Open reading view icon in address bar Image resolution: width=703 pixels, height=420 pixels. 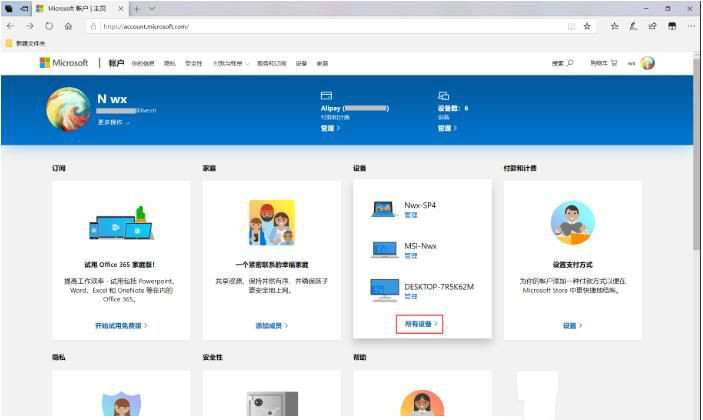point(571,26)
